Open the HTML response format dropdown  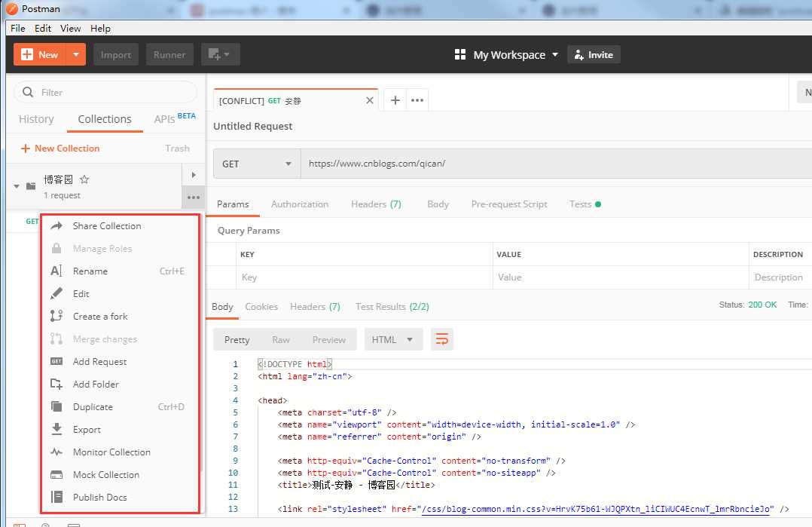393,339
